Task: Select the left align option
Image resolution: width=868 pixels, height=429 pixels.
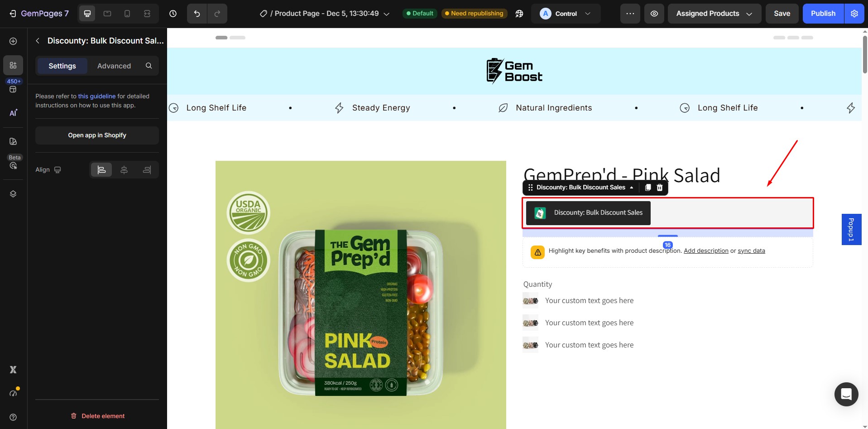Action: (101, 170)
